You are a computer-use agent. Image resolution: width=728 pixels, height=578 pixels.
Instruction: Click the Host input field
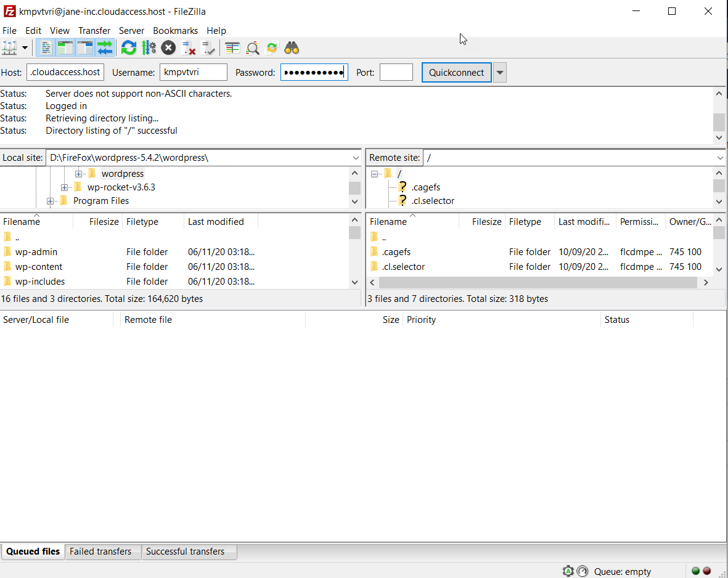click(65, 73)
